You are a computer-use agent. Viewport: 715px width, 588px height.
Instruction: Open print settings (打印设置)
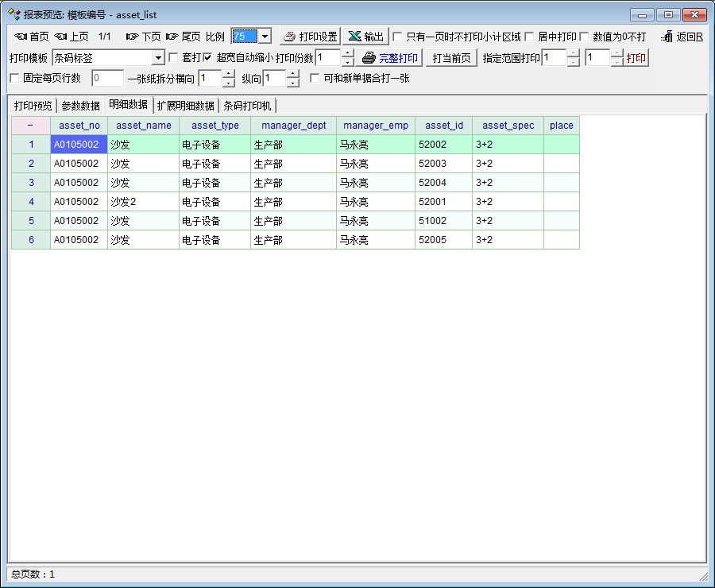(x=311, y=37)
